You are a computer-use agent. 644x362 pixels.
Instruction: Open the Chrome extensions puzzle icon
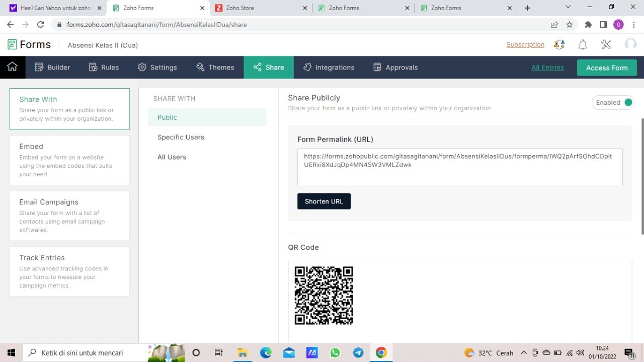click(588, 24)
